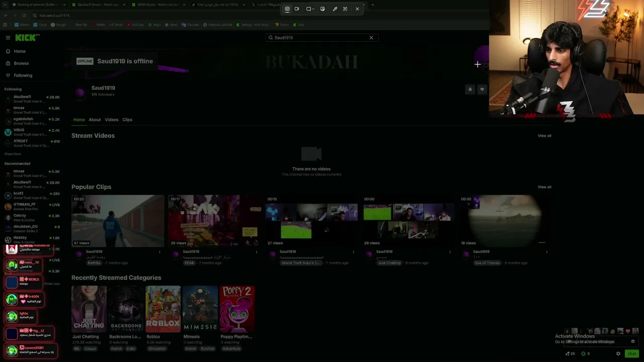Open the 37 views clip thumbnail
The height and width of the screenshot is (362, 644).
click(x=118, y=221)
